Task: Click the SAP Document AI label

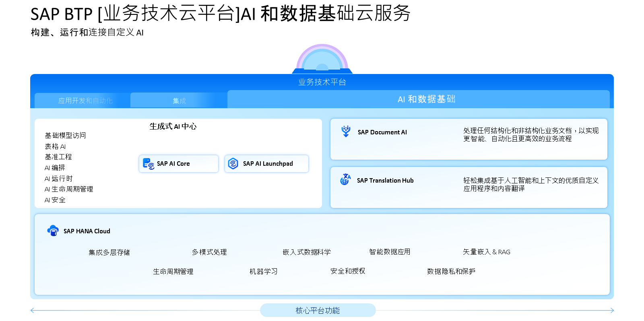Action: click(x=382, y=132)
